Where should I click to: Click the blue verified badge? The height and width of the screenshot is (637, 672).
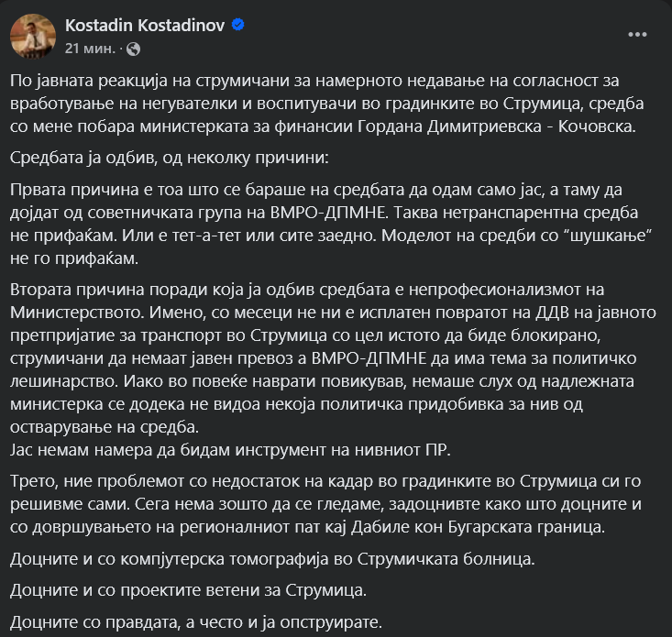pyautogui.click(x=238, y=25)
